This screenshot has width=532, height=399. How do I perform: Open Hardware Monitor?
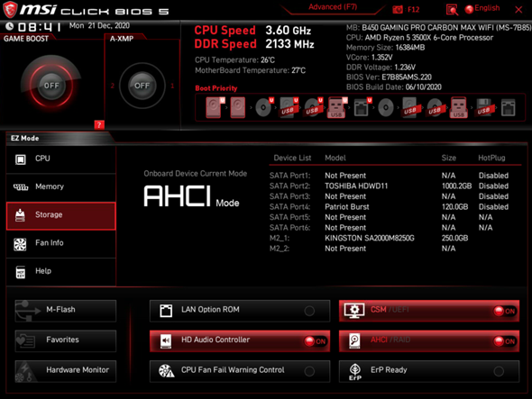click(x=66, y=371)
